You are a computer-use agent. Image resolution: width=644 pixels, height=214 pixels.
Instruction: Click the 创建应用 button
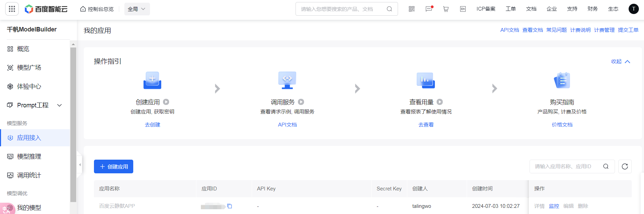pos(113,166)
